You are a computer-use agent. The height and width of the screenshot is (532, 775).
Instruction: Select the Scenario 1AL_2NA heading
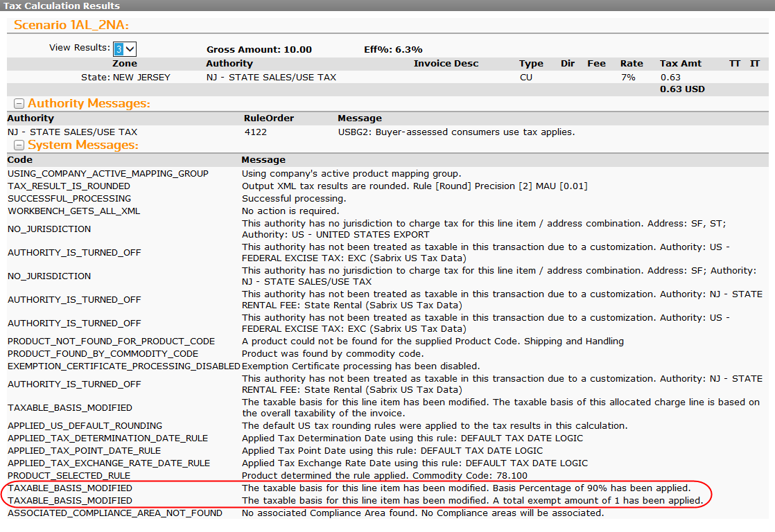pyautogui.click(x=71, y=26)
